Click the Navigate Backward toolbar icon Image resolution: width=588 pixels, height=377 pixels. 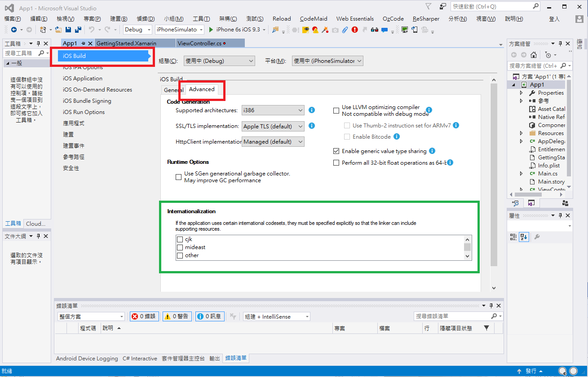click(x=13, y=30)
